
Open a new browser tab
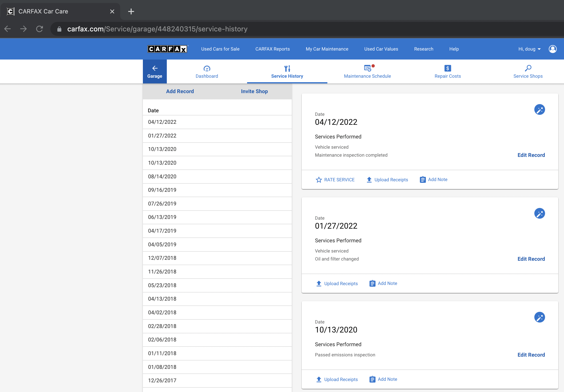click(x=131, y=11)
